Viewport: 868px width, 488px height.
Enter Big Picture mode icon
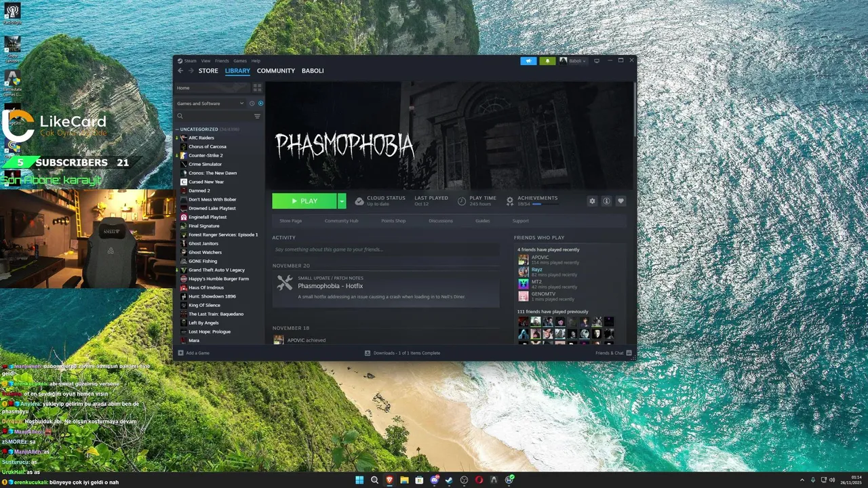coord(597,61)
